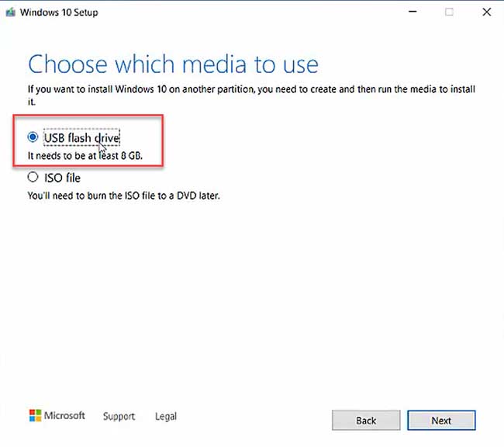504x447 pixels.
Task: Go Back to the previous setup page
Action: [366, 421]
